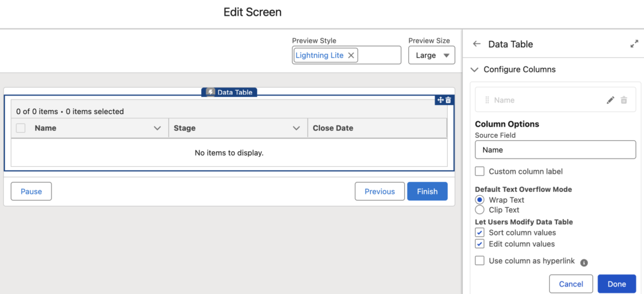Click the Preview Style combo box
The image size is (644, 294).
coord(347,55)
